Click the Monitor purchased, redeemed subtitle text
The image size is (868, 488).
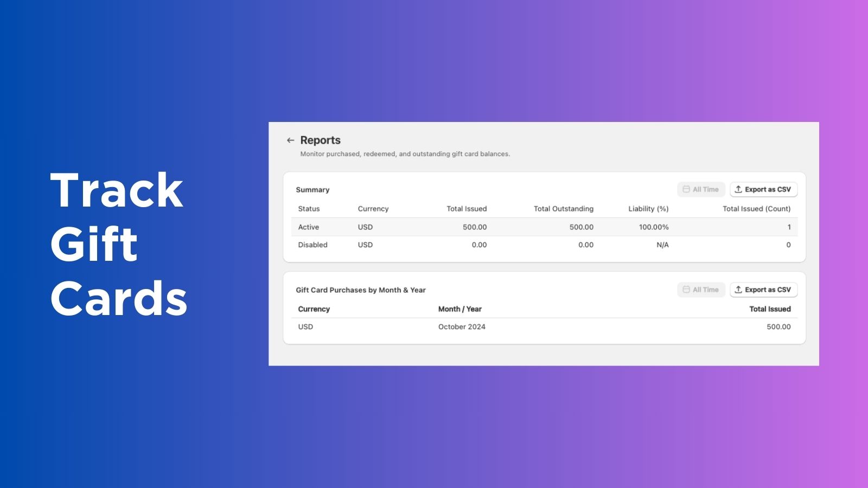coord(405,154)
